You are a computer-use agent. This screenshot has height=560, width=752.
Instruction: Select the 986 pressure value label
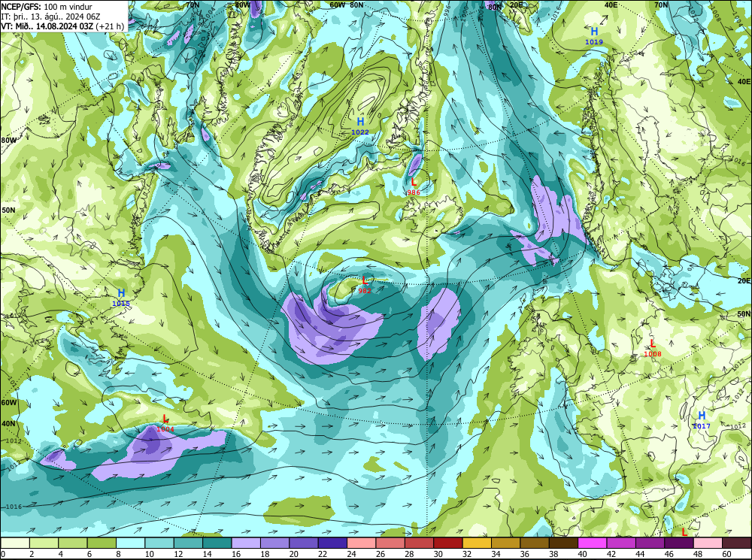pyautogui.click(x=414, y=192)
